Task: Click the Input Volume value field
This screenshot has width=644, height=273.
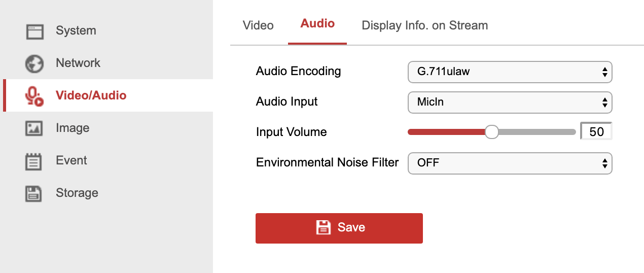Action: 596,132
